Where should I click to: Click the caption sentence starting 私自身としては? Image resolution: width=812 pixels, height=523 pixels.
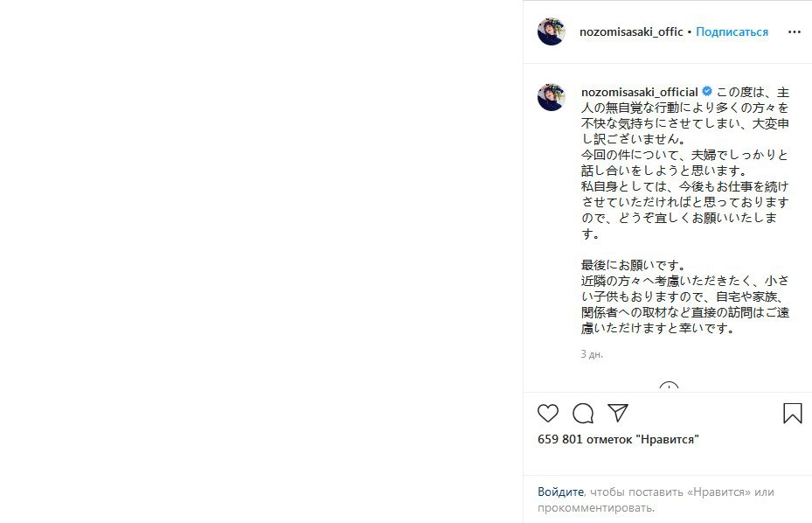click(x=684, y=210)
